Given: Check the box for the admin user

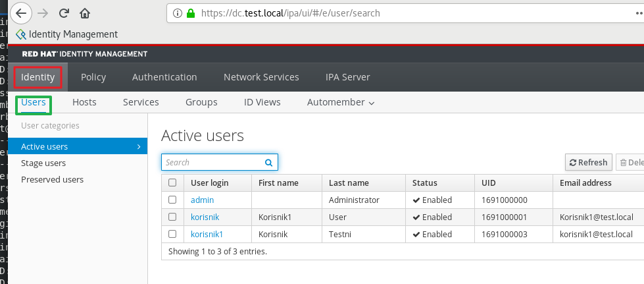Looking at the screenshot, I should [x=172, y=200].
